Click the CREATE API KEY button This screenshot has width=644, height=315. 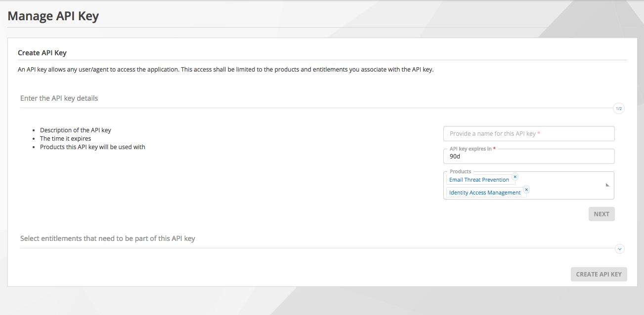(x=599, y=274)
